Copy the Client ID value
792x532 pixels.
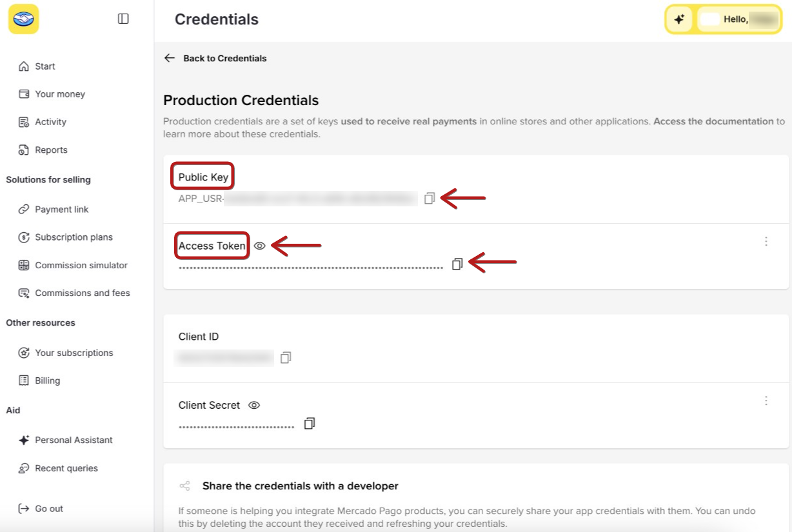pos(286,357)
